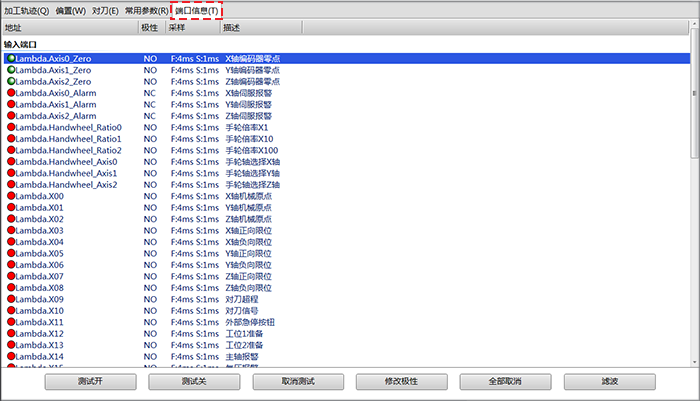Click description Y轴伺服报警

[249, 104]
